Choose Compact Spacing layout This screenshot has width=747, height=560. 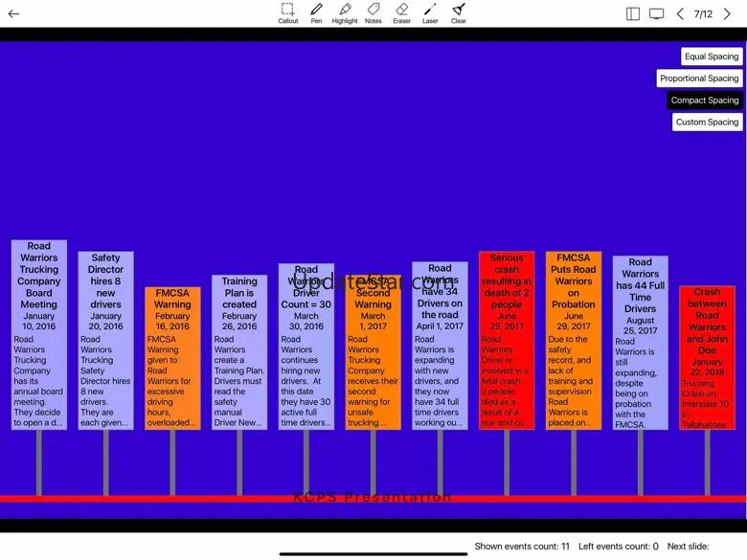point(705,100)
